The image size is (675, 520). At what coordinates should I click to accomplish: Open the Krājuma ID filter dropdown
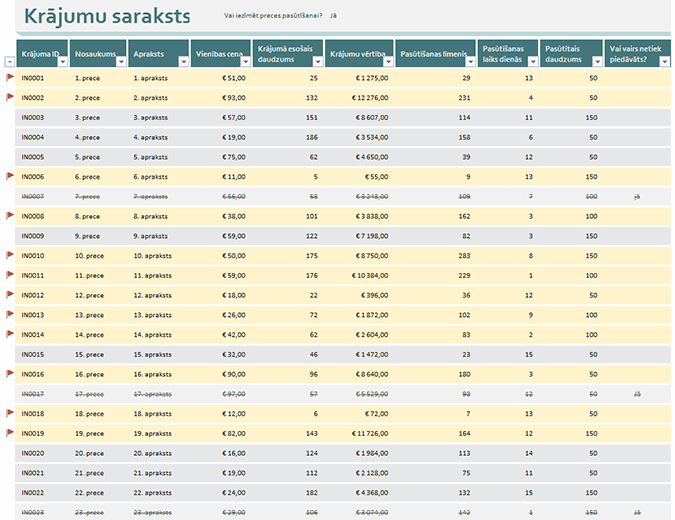(63, 61)
